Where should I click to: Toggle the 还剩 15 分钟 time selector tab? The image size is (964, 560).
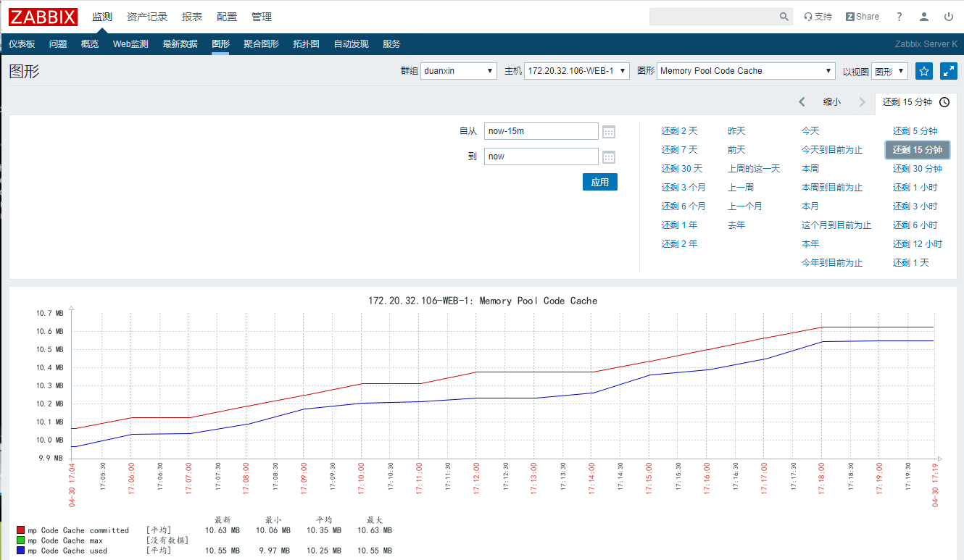(916, 102)
